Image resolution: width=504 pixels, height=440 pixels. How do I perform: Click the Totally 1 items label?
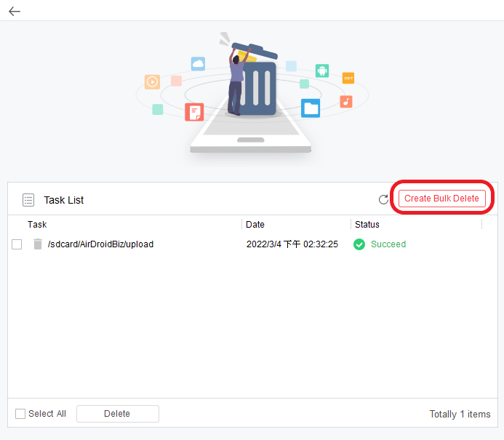tap(460, 414)
